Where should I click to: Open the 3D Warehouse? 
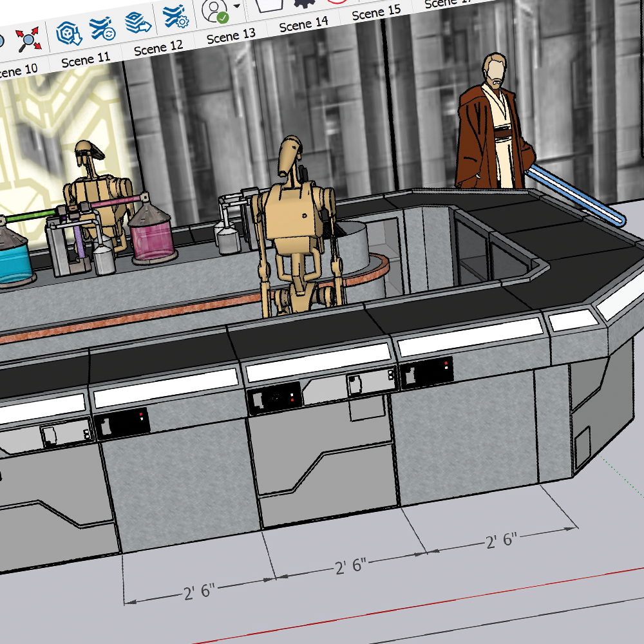click(67, 32)
